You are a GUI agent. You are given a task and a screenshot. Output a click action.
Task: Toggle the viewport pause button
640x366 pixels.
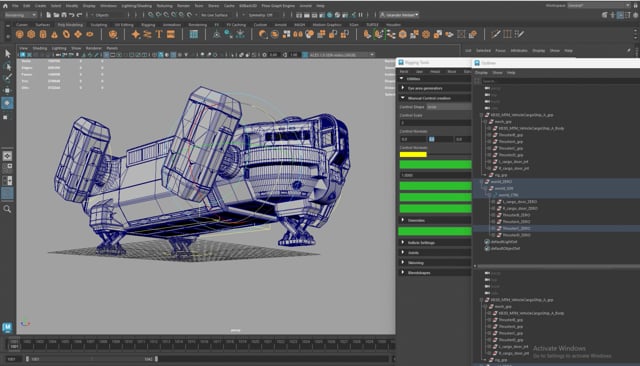[x=361, y=15]
